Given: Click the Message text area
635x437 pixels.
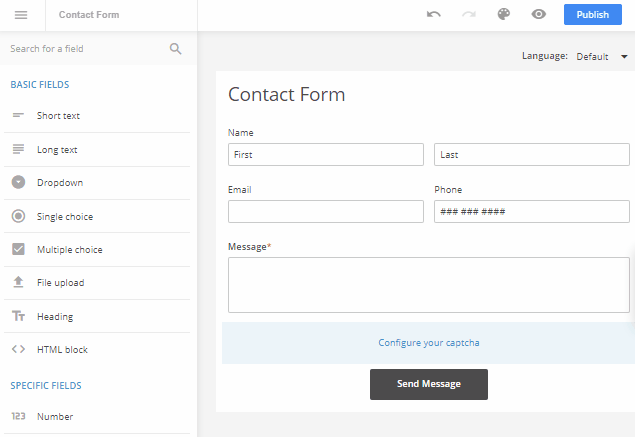Looking at the screenshot, I should point(428,285).
